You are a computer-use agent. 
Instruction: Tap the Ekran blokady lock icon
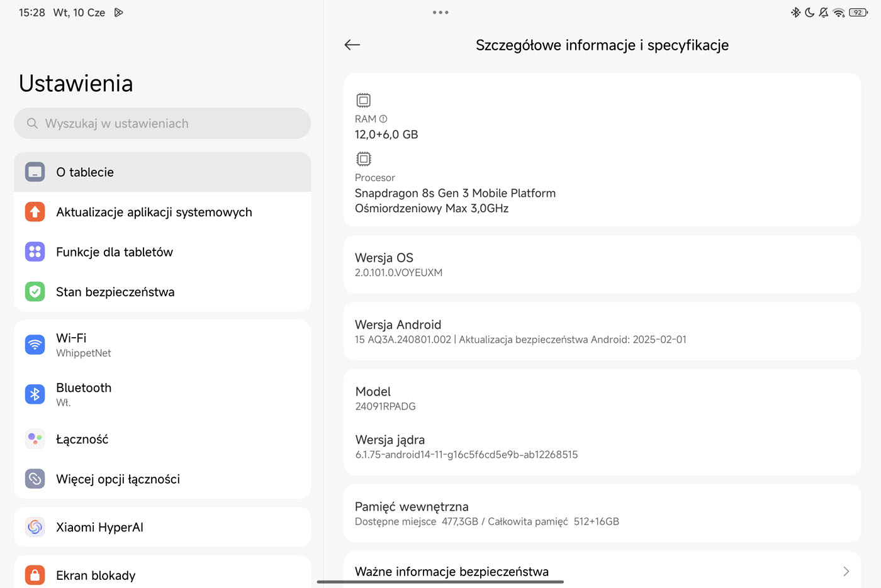click(35, 575)
